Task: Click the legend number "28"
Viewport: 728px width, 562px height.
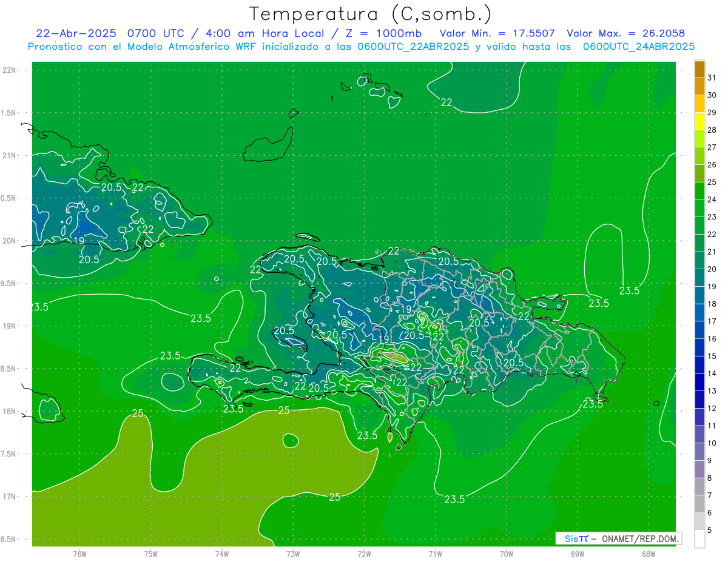Action: click(712, 130)
